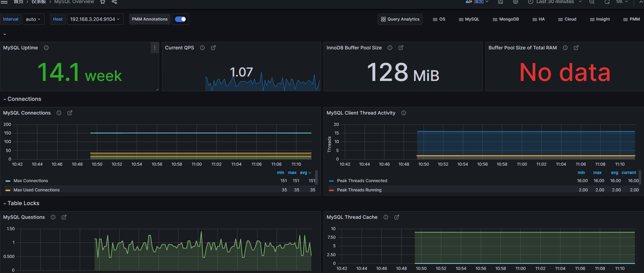Screen dimensions: 644x273
Task: Open MySQL Uptime panel options menu
Action: (x=155, y=48)
